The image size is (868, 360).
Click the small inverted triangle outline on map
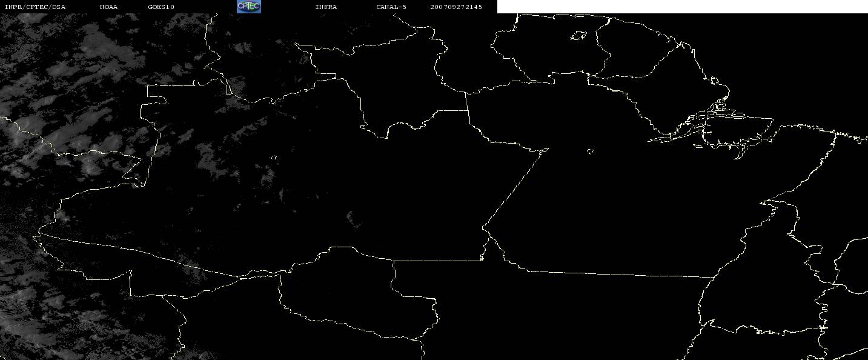point(590,151)
